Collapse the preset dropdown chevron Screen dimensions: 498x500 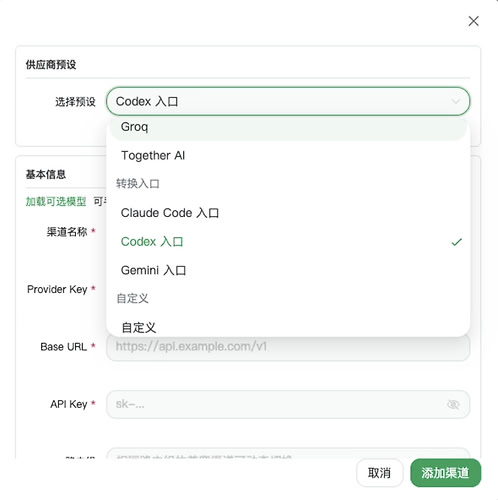click(455, 101)
